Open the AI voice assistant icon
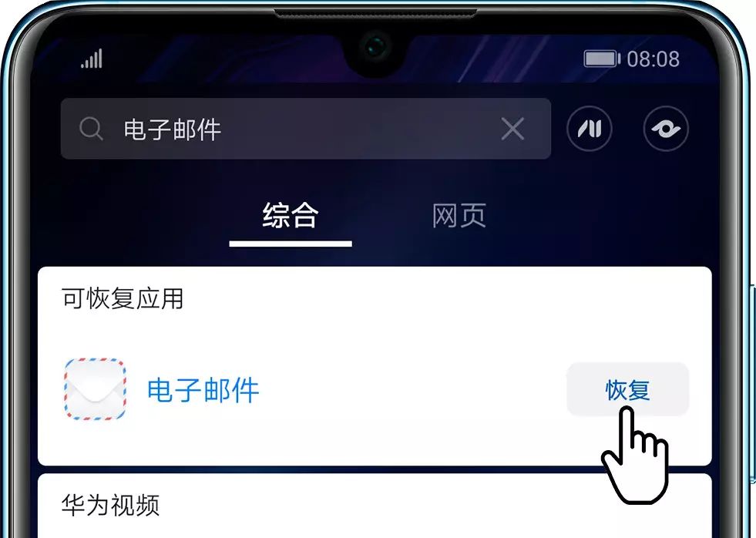Image resolution: width=756 pixels, height=538 pixels. coord(590,129)
